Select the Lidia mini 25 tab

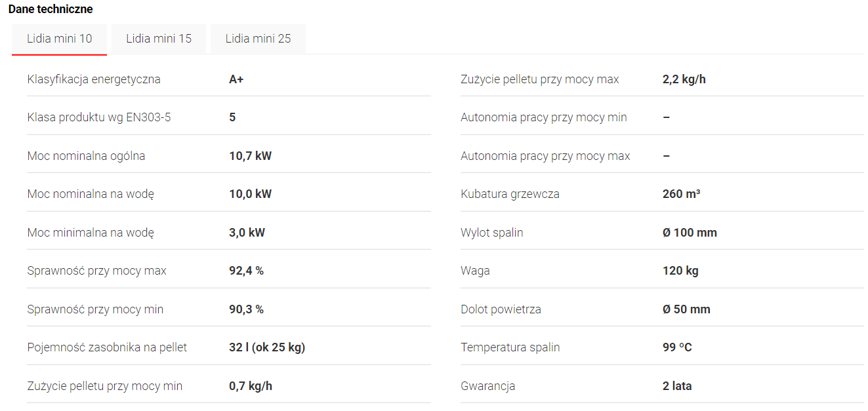coord(258,39)
